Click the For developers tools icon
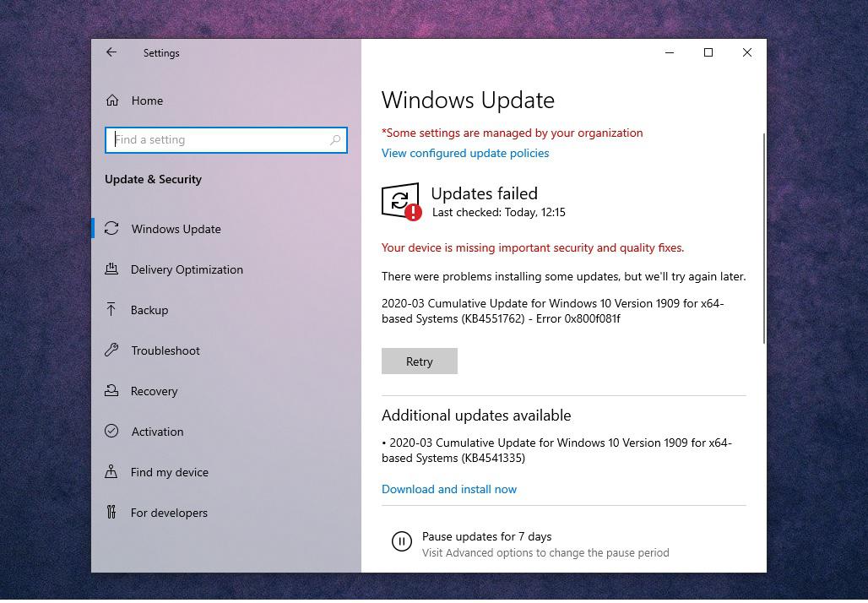Screen dimensions: 868x603 tap(111, 513)
